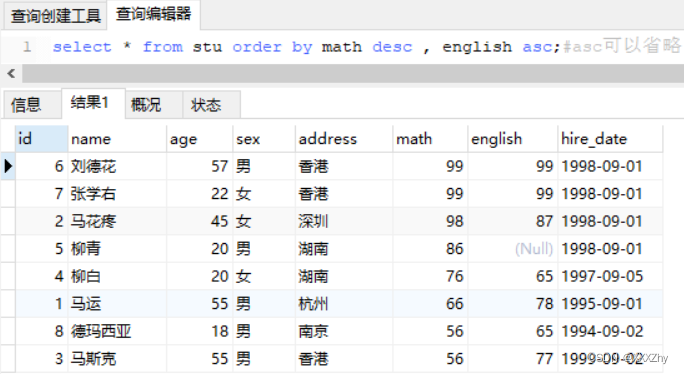Click sex cell 女 in 张学右 row

point(264,194)
